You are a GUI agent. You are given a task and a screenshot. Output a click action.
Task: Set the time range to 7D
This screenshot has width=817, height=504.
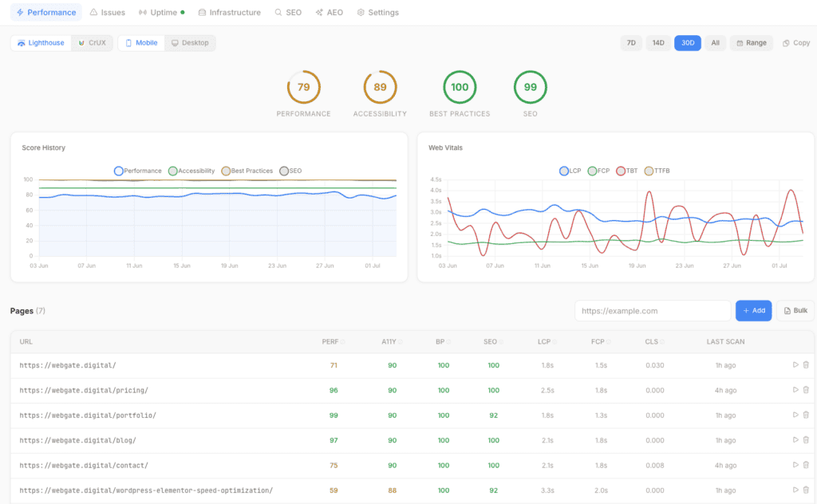[631, 43]
